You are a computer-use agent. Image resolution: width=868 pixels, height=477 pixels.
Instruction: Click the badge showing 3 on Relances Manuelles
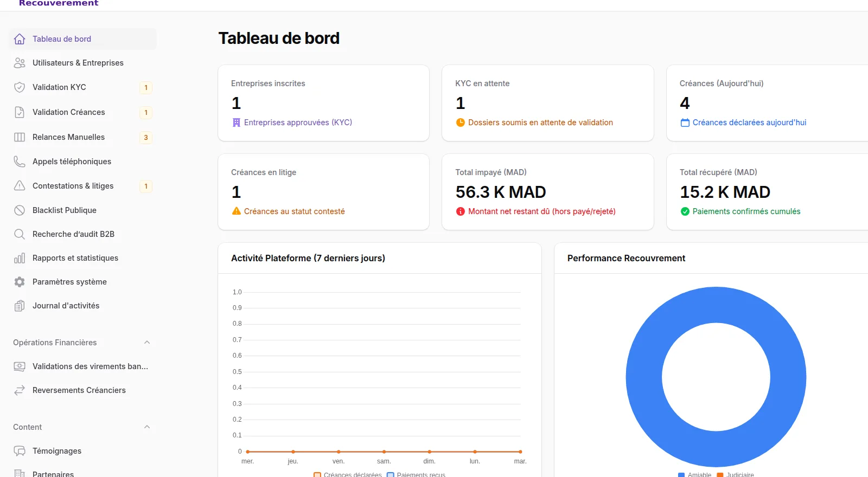pos(146,138)
